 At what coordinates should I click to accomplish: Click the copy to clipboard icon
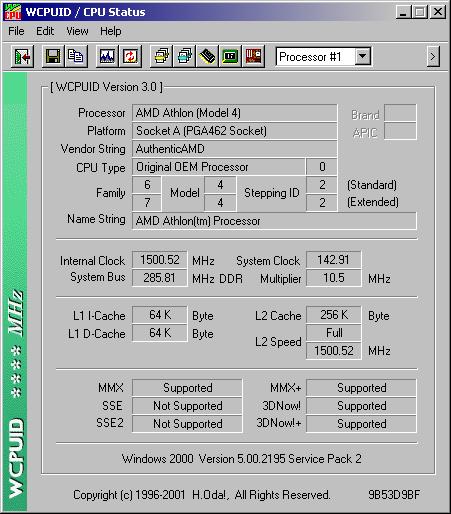coord(76,56)
